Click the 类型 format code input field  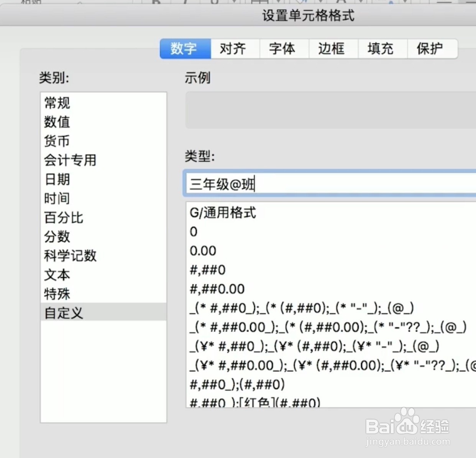[307, 184]
